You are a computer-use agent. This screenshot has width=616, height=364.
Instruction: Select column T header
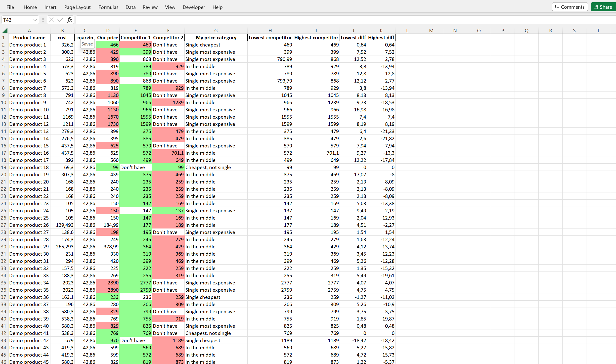click(598, 30)
